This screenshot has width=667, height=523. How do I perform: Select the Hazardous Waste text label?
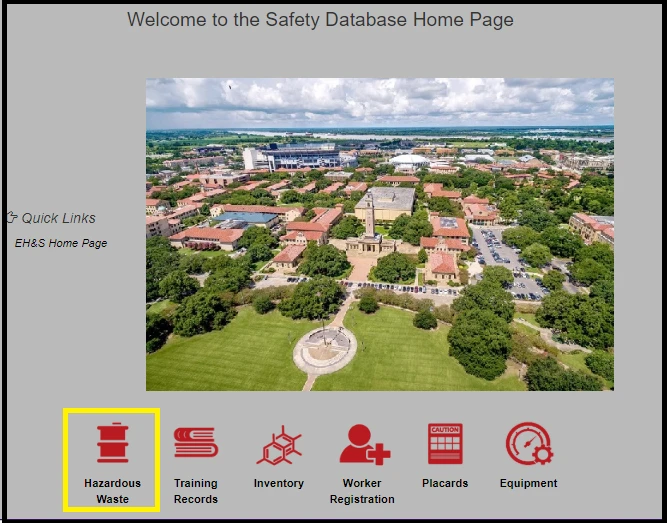[112, 491]
